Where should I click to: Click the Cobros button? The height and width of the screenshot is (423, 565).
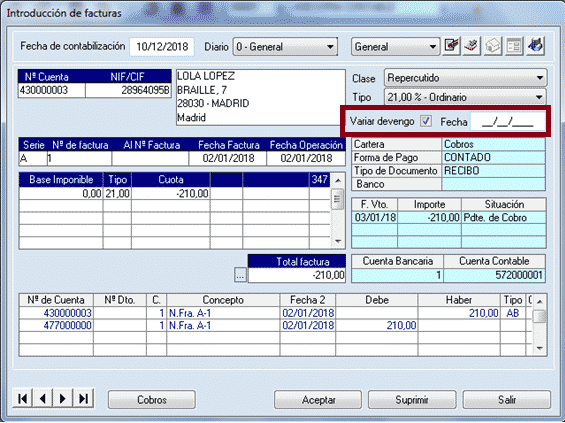152,400
